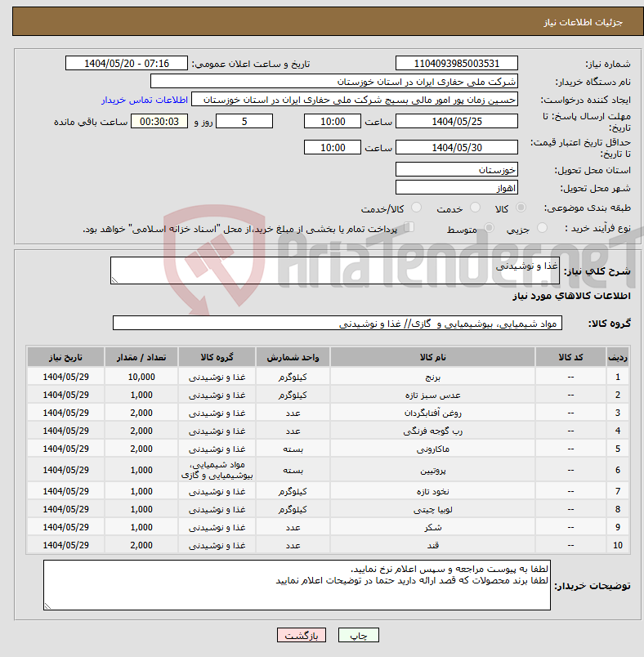
Task: Click the تعداد / مقدار column header
Action: [x=141, y=357]
